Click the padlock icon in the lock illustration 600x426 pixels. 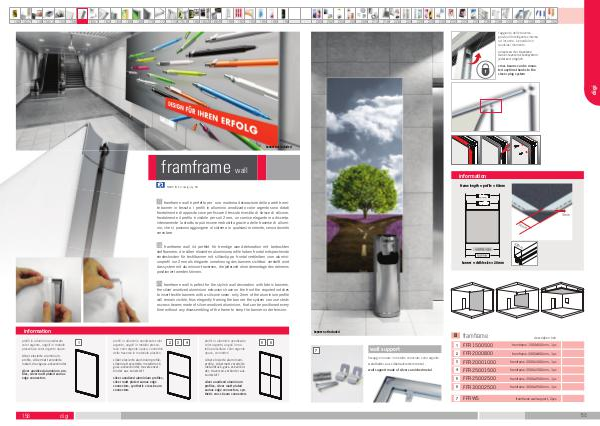coord(485,70)
